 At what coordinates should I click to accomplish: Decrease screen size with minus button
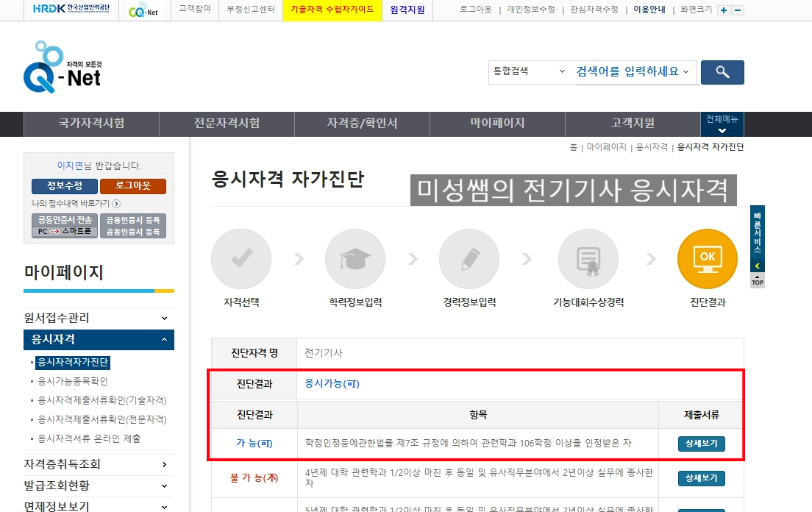pos(738,10)
